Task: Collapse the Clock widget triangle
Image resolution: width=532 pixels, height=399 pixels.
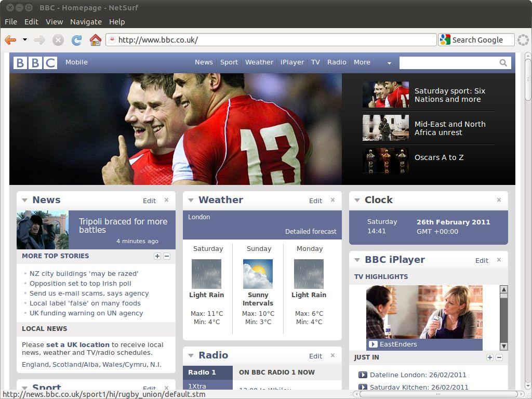Action: coord(357,200)
